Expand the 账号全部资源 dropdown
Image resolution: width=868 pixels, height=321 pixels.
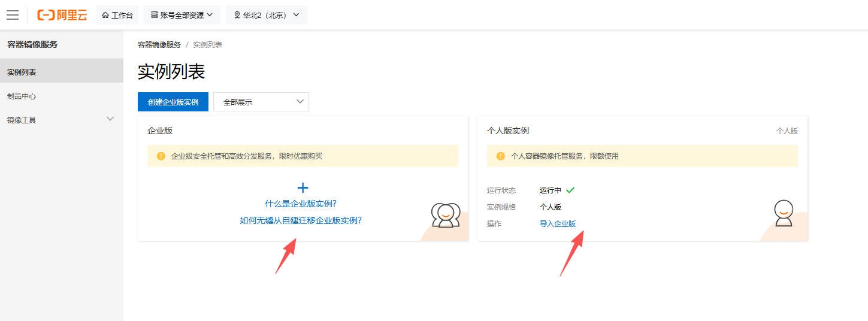182,15
